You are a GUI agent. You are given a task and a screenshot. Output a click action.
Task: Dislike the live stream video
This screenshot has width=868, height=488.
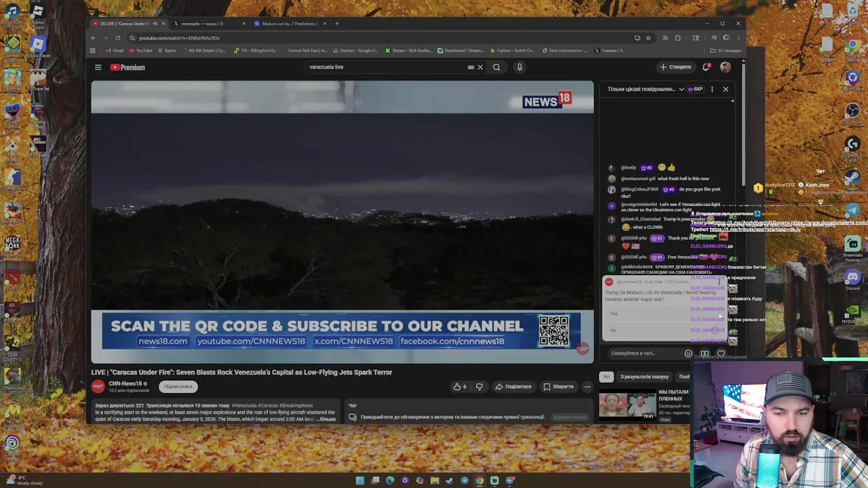pyautogui.click(x=479, y=386)
